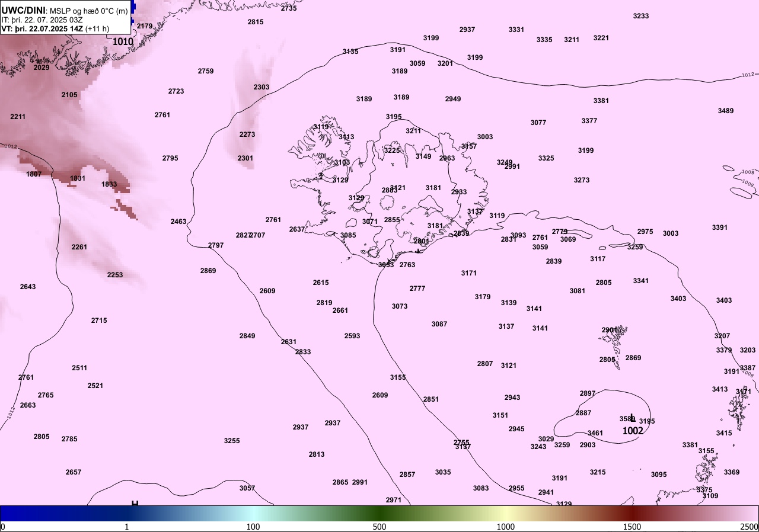Click the height value 2593
Image resolution: width=759 pixels, height=532 pixels.
[x=352, y=336]
